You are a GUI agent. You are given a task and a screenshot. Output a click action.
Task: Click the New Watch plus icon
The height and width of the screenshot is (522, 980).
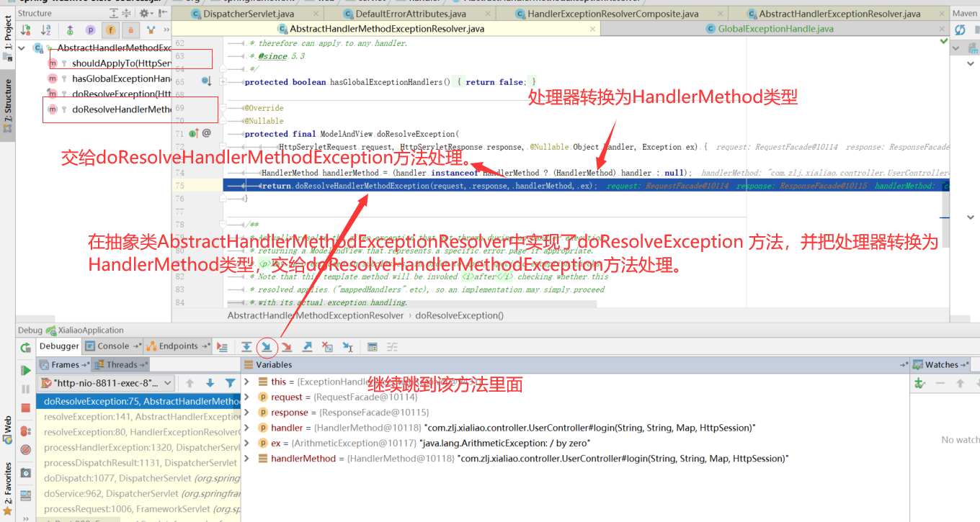(919, 384)
